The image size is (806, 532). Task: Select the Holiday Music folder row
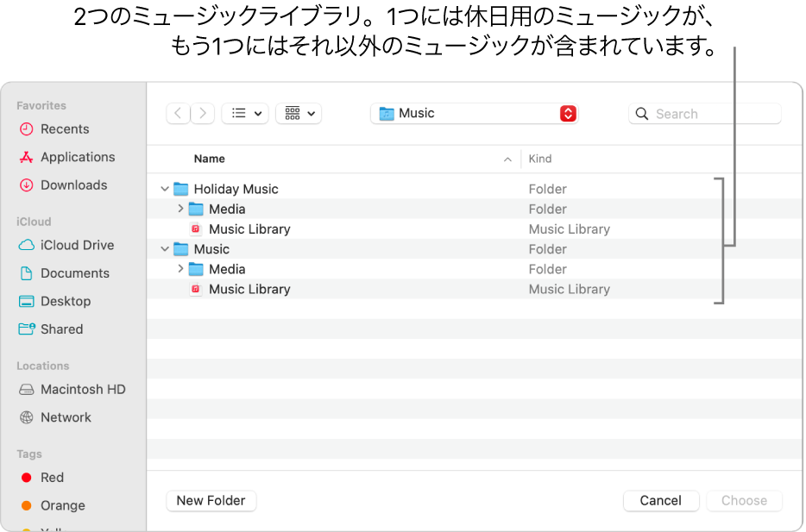[x=474, y=189]
